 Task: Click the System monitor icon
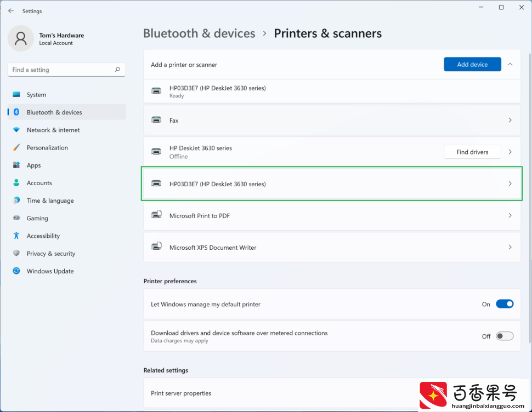[16, 95]
